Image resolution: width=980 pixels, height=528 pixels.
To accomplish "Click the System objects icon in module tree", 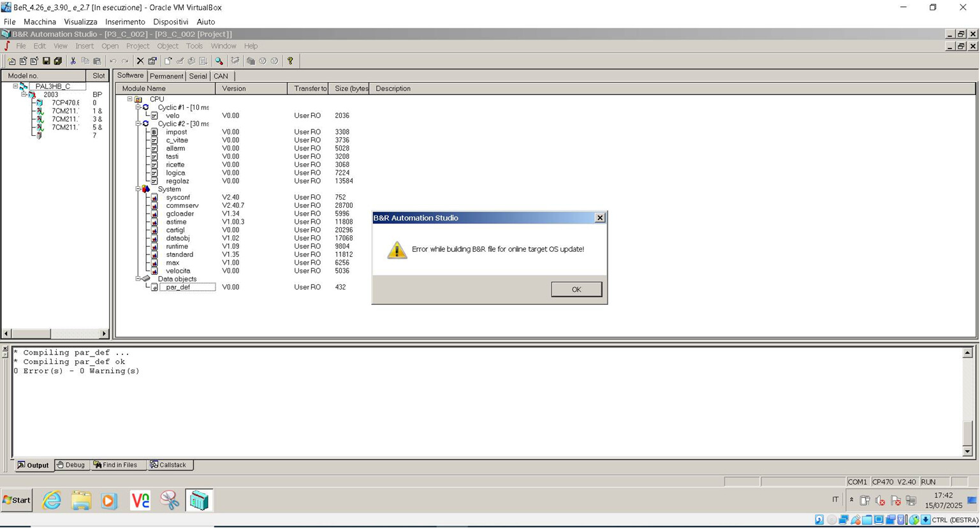I will click(146, 189).
